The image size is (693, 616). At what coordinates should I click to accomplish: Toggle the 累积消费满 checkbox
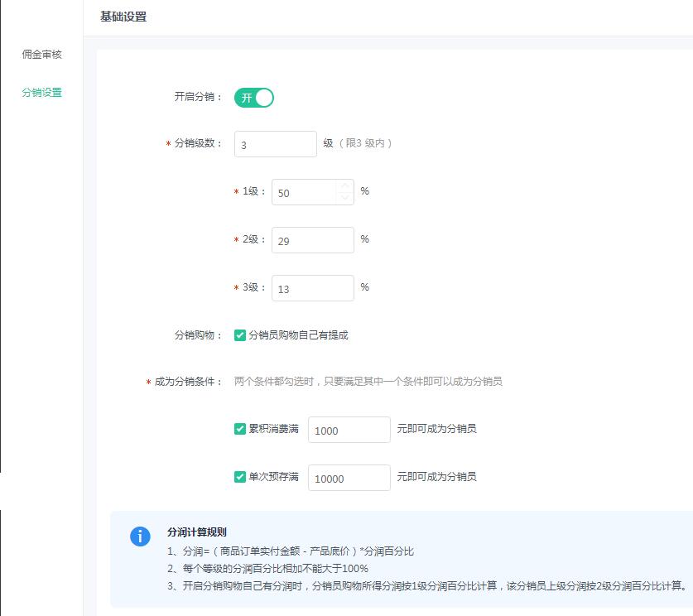pos(240,429)
